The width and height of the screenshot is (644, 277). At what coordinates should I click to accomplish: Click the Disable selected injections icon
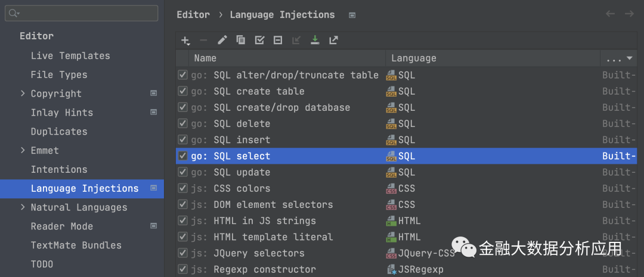point(278,41)
